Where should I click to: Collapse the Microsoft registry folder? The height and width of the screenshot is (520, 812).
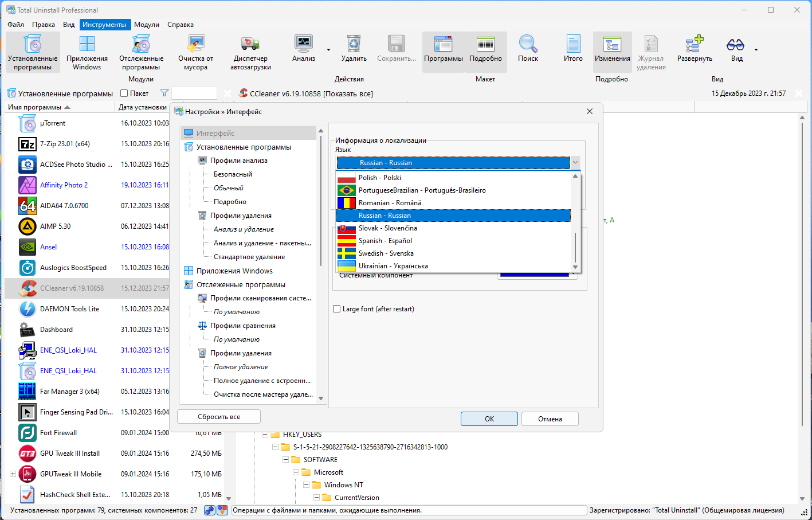pyautogui.click(x=296, y=472)
